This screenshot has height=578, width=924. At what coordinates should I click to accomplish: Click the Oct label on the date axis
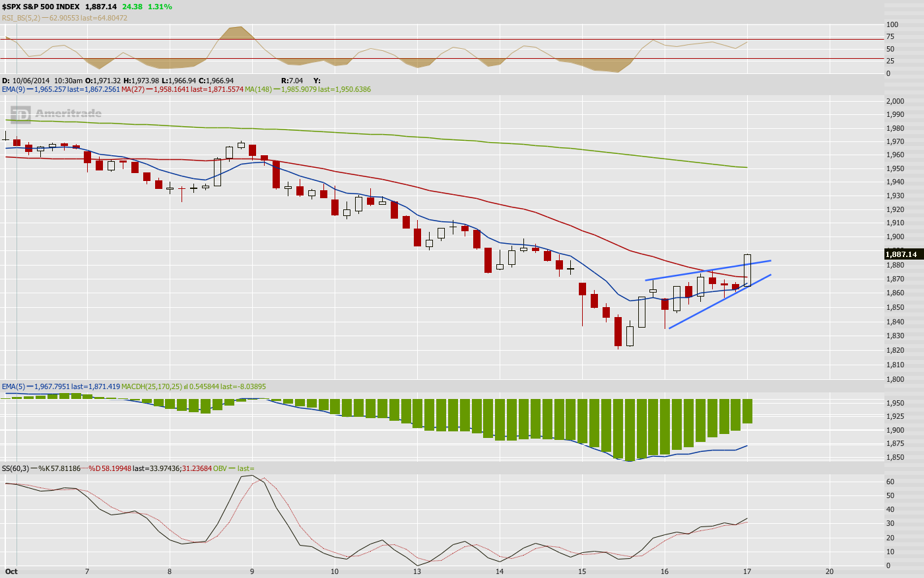click(x=11, y=571)
